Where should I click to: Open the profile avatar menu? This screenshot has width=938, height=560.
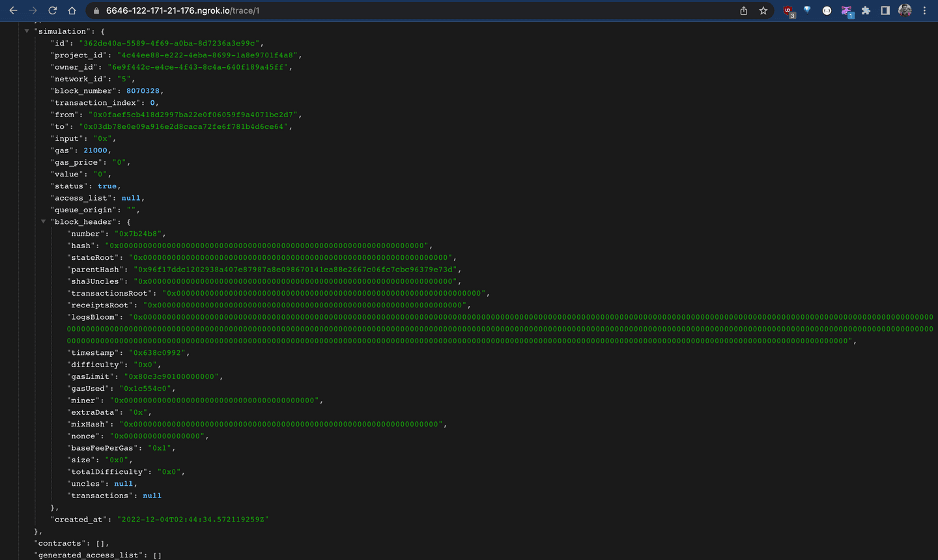[x=905, y=10]
